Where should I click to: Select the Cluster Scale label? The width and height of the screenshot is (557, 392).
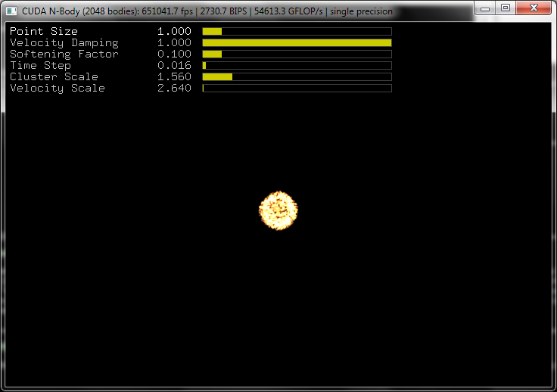54,77
